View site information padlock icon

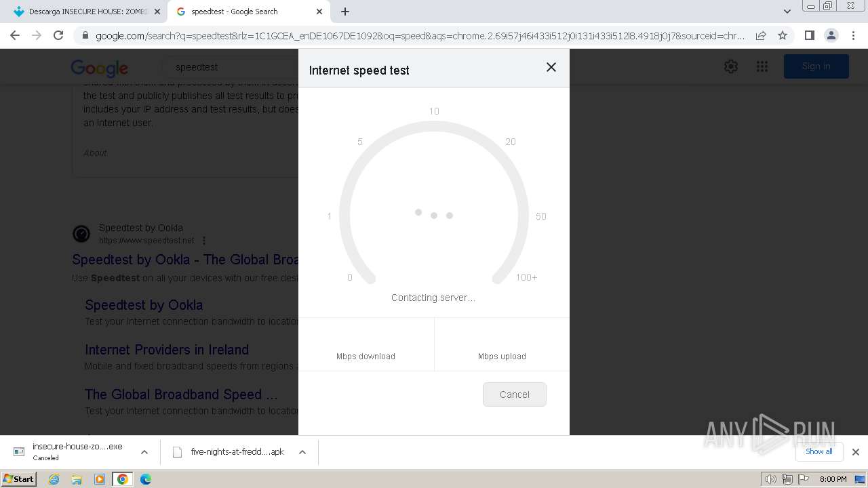pos(85,36)
